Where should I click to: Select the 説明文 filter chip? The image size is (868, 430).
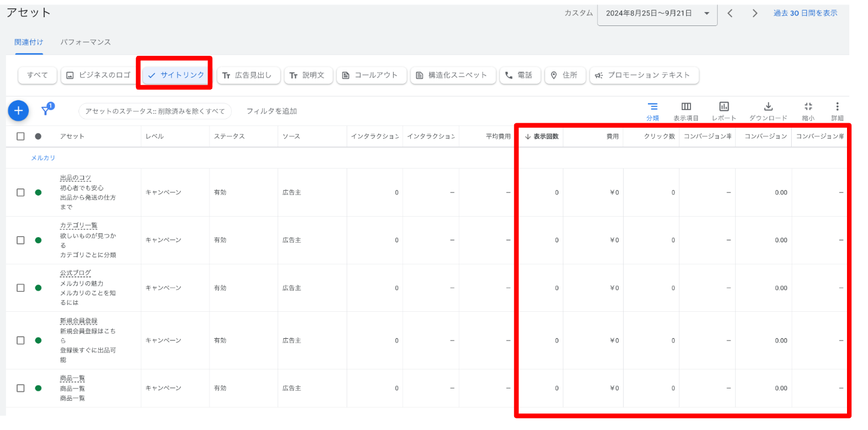click(x=308, y=75)
